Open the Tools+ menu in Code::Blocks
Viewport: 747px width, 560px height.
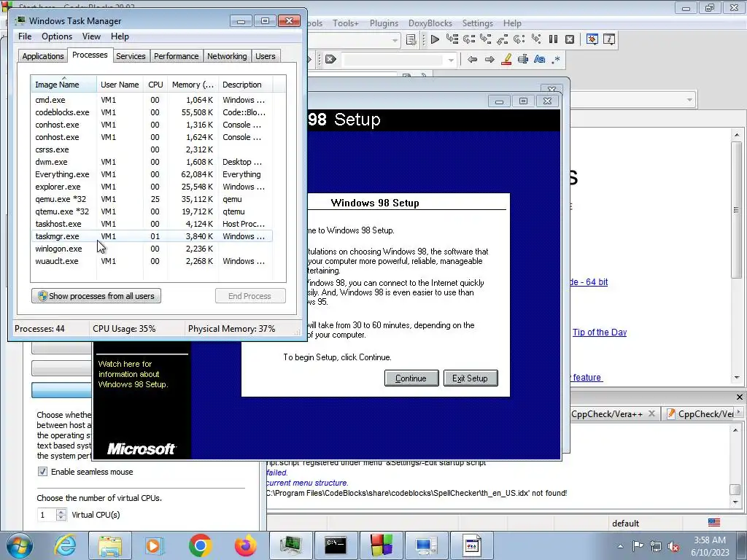[345, 23]
